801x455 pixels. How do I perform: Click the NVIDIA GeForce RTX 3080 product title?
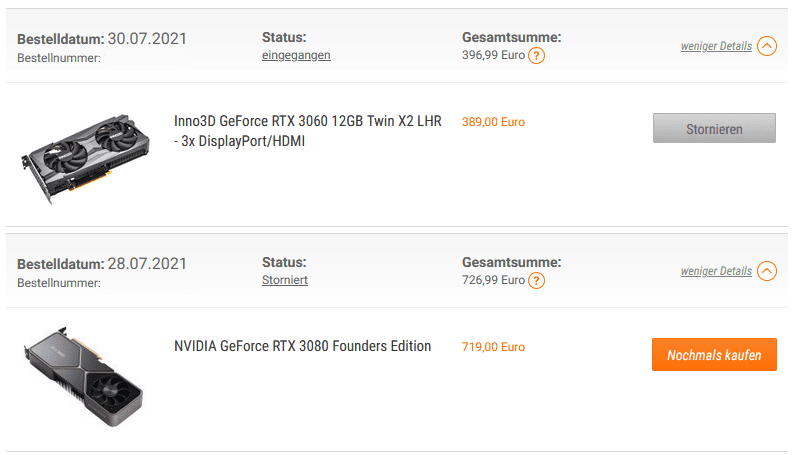tap(303, 346)
